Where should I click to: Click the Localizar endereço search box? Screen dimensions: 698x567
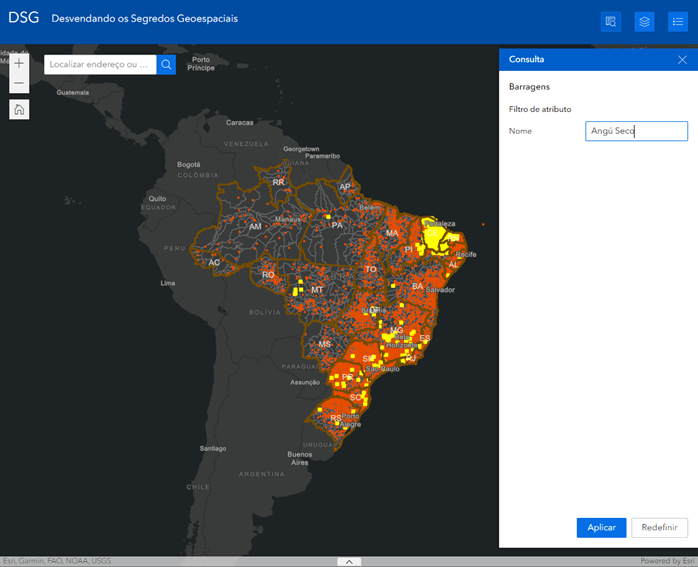point(100,64)
